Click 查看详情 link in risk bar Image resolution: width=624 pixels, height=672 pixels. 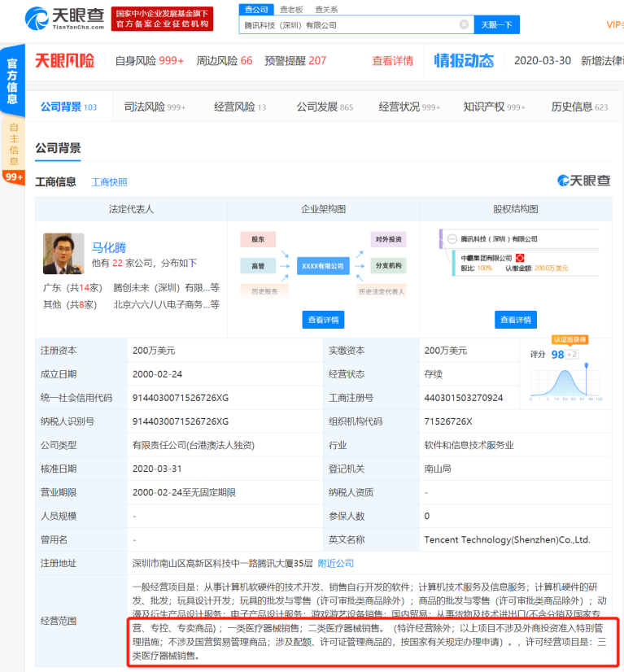point(393,61)
